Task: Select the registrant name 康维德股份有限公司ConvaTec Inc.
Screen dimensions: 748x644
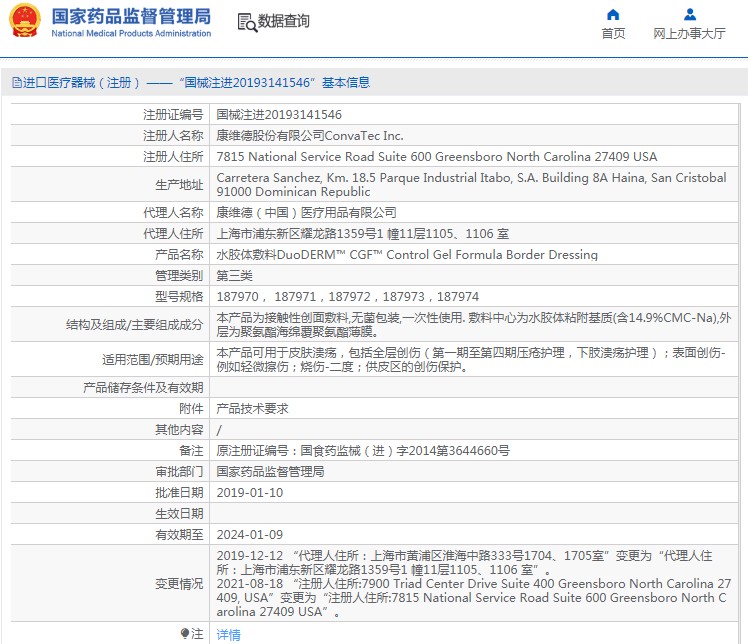Action: click(x=310, y=136)
